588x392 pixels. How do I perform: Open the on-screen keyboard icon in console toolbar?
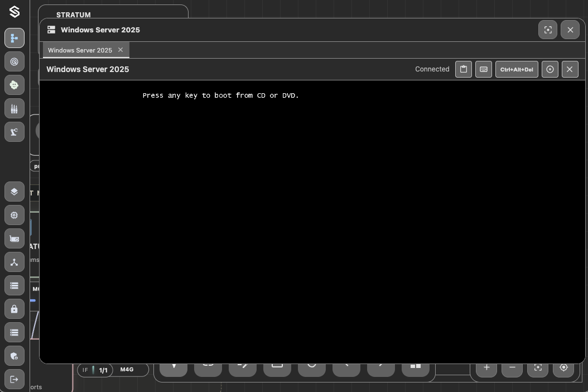coord(484,69)
